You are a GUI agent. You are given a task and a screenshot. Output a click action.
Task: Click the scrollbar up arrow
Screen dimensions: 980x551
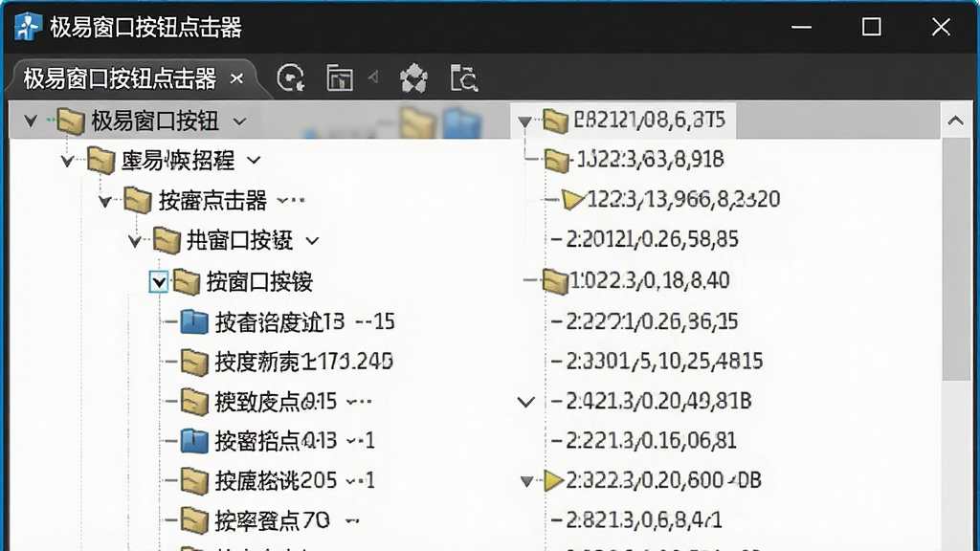tap(956, 121)
